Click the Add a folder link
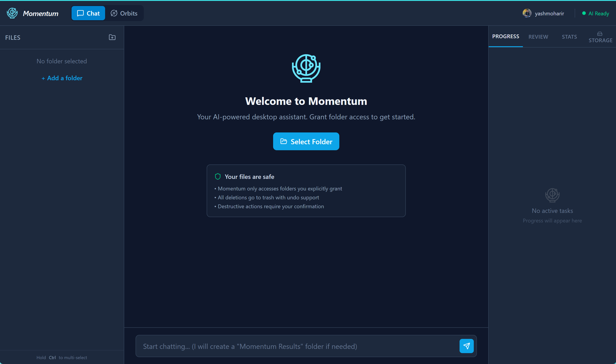The width and height of the screenshot is (616, 364). click(x=62, y=78)
